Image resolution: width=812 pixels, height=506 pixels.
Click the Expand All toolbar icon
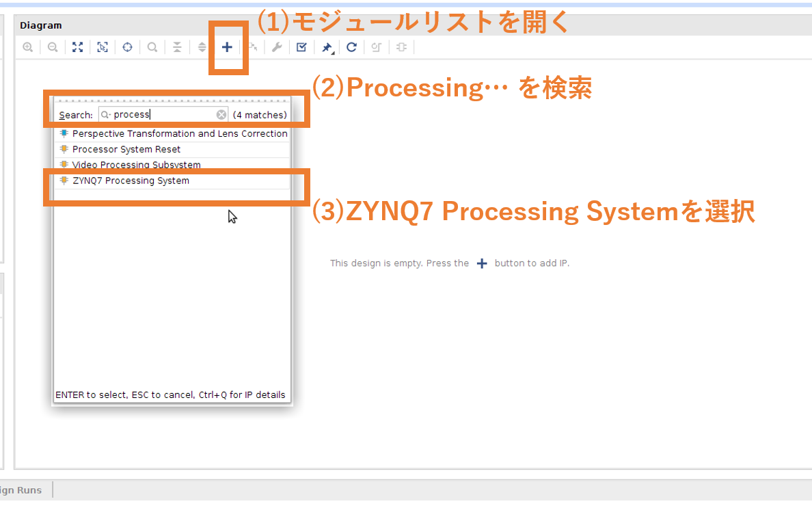202,47
